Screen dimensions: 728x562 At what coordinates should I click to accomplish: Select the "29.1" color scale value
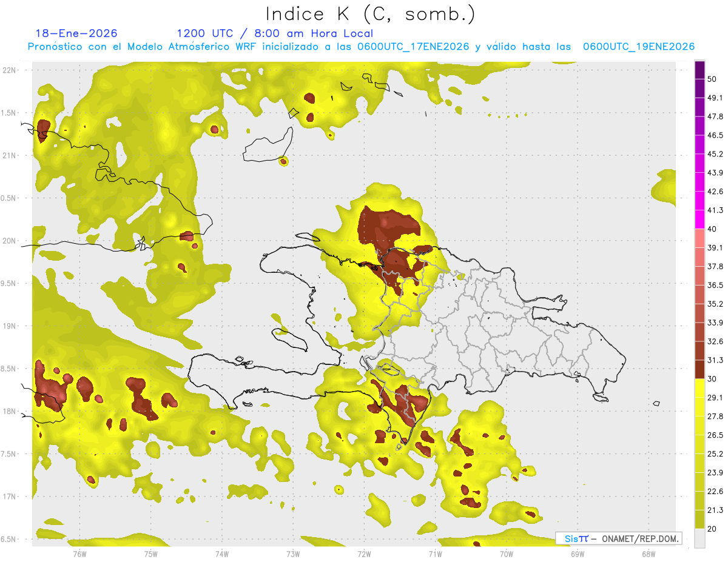[715, 398]
